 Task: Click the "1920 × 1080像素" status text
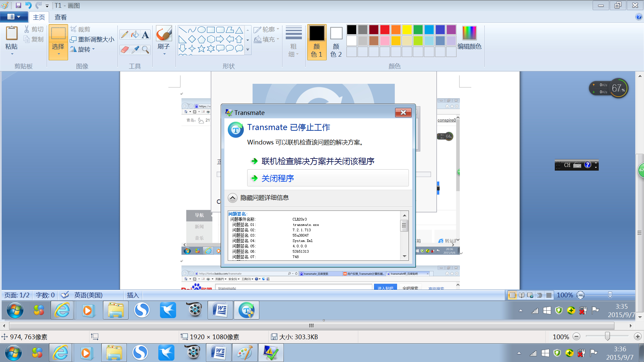[x=215, y=337]
